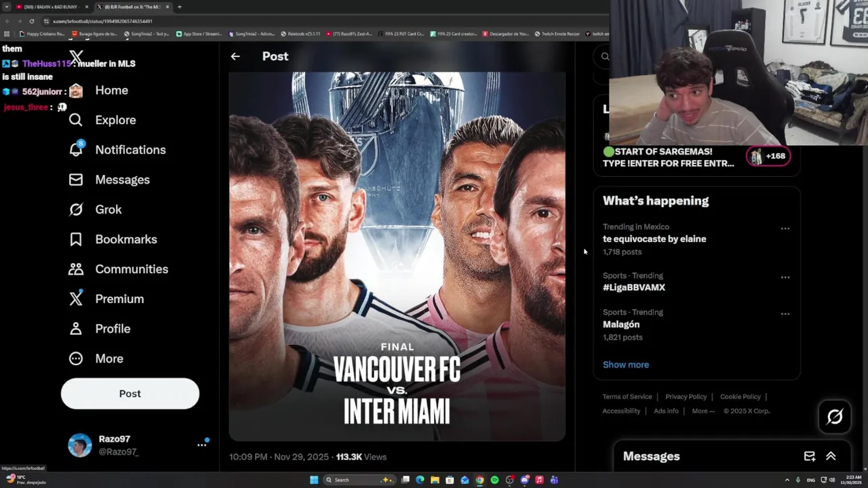Click the +168 listeners badge

(x=768, y=156)
